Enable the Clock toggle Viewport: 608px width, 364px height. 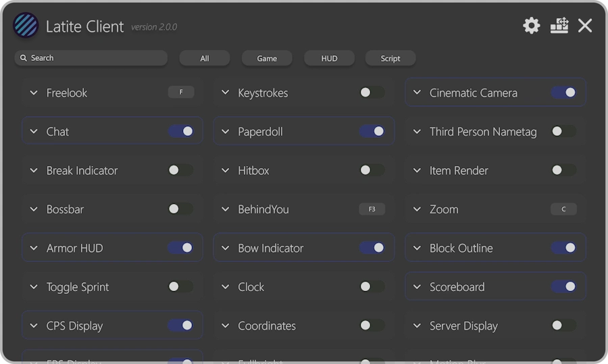click(x=372, y=286)
